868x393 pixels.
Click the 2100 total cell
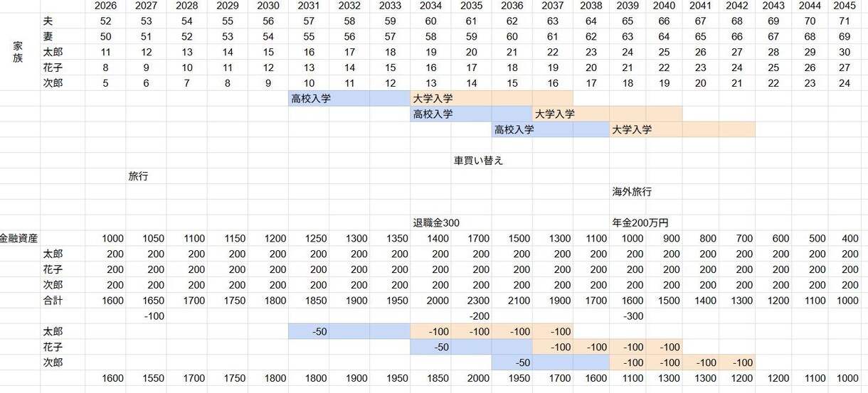519,301
